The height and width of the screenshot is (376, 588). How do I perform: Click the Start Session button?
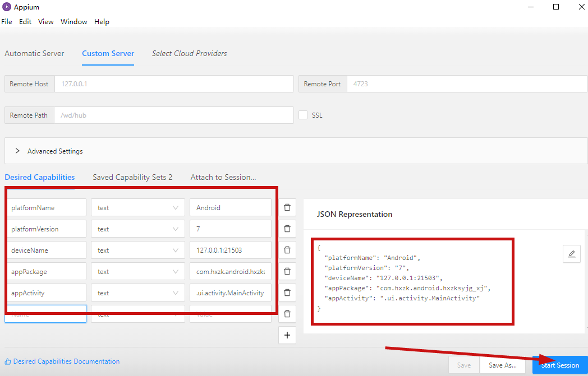pos(559,365)
